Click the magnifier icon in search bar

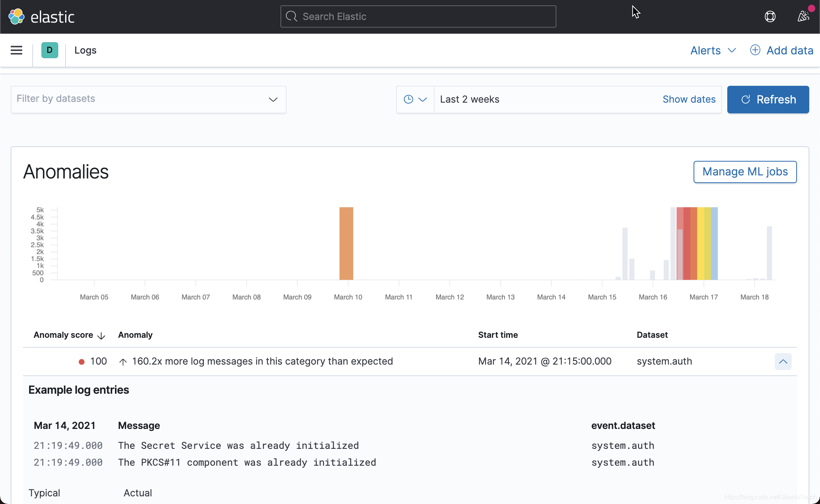[x=292, y=16]
